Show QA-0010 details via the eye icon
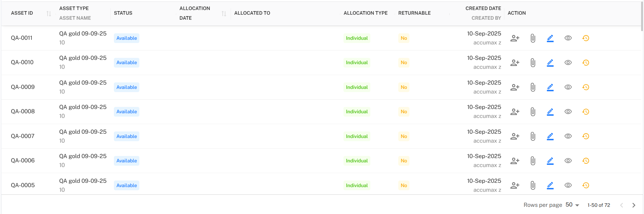 568,62
